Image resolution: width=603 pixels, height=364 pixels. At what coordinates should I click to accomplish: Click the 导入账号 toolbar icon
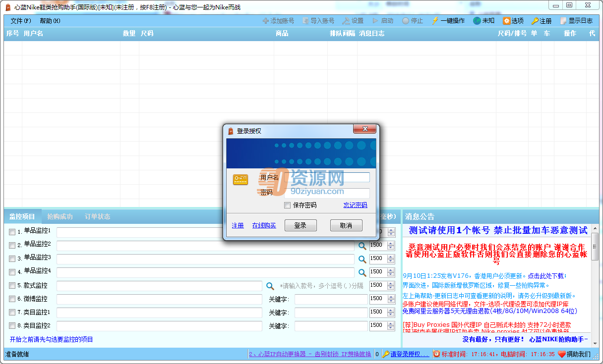(306, 21)
